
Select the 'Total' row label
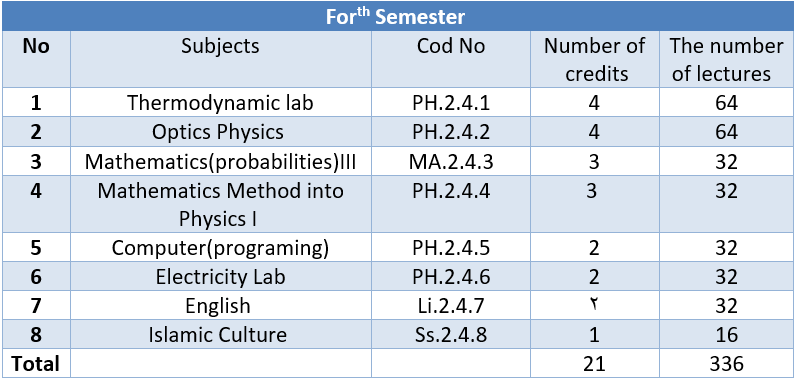pyautogui.click(x=36, y=363)
